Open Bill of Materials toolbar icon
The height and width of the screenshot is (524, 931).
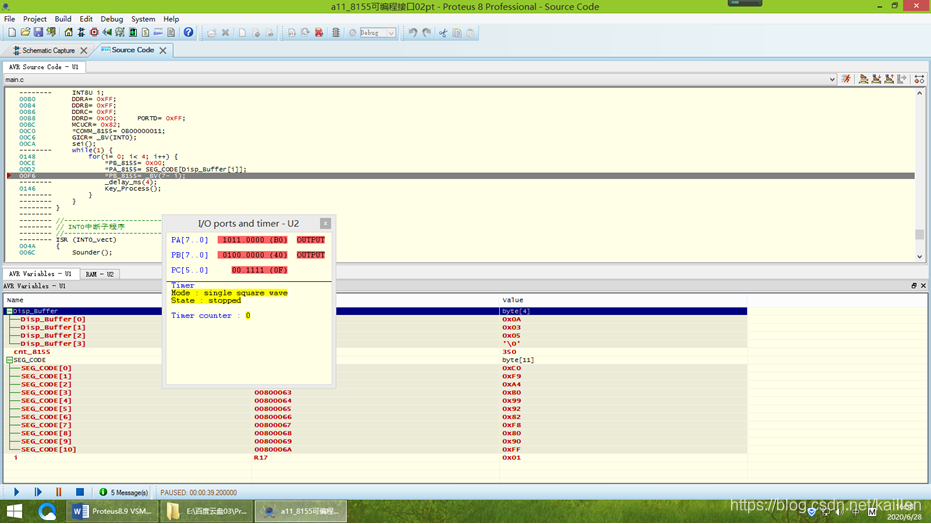[x=145, y=33]
